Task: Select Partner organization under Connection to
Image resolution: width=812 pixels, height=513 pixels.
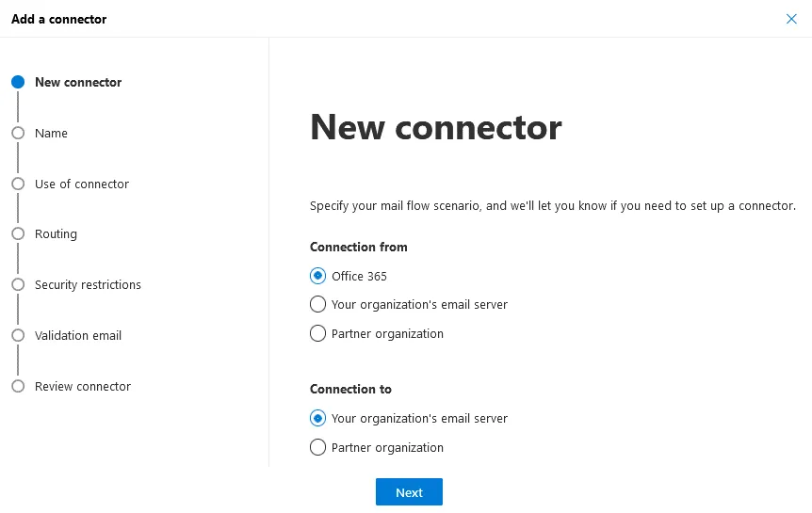Action: (x=317, y=447)
